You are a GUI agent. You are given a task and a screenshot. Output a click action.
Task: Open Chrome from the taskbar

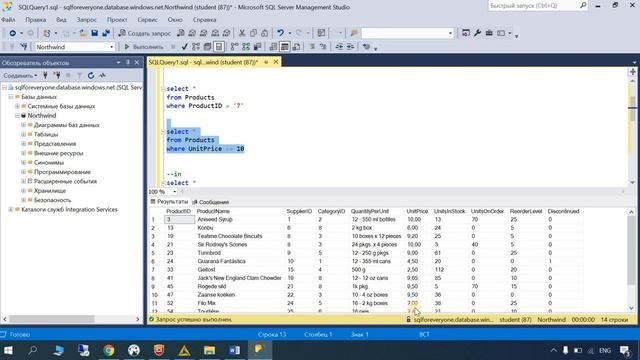click(109, 350)
